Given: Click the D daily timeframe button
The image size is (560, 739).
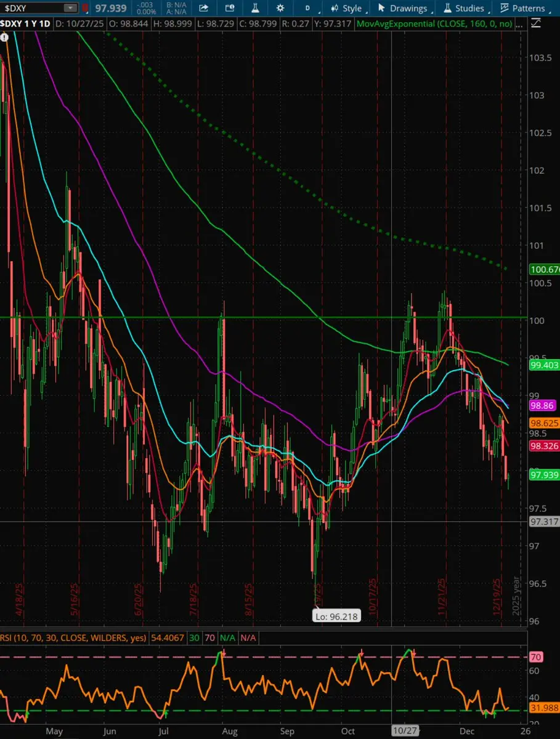Looking at the screenshot, I should click(308, 8).
